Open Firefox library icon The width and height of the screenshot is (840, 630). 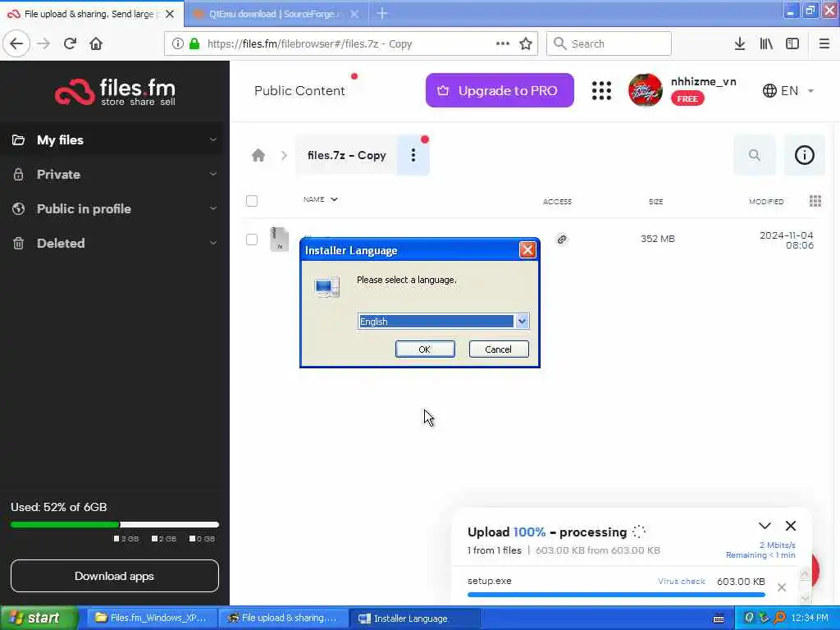click(x=766, y=43)
